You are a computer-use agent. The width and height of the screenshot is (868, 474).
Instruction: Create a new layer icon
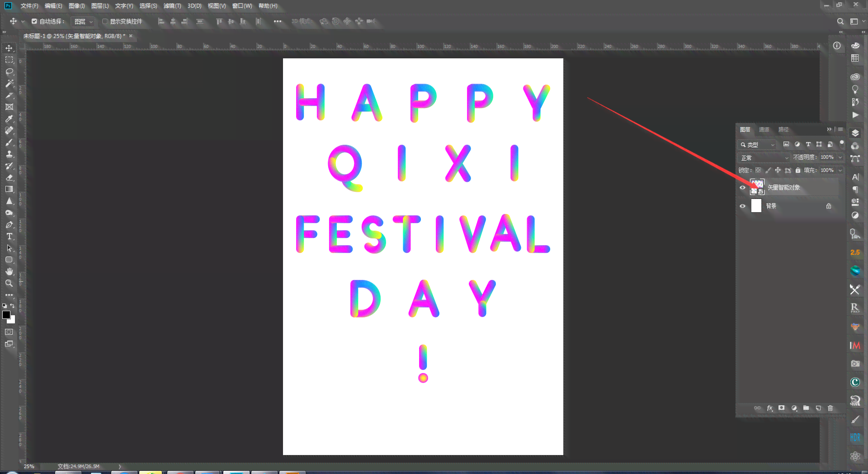818,408
